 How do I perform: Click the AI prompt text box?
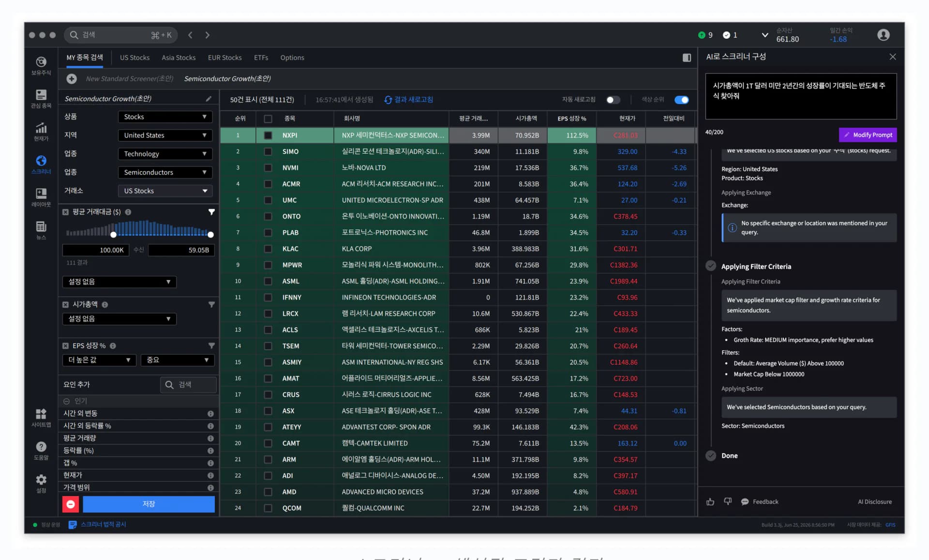[x=801, y=96]
